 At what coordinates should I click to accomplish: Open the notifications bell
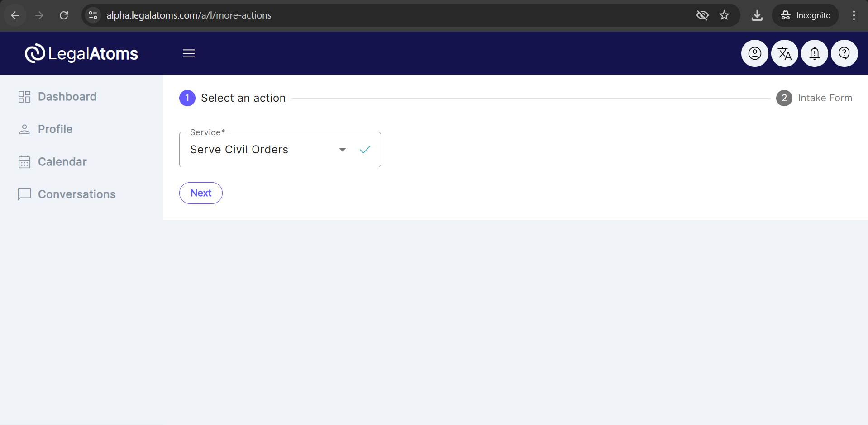click(x=814, y=53)
